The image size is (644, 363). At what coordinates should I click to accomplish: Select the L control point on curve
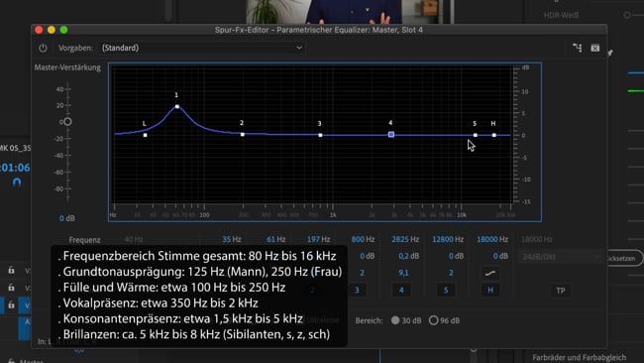(x=145, y=135)
